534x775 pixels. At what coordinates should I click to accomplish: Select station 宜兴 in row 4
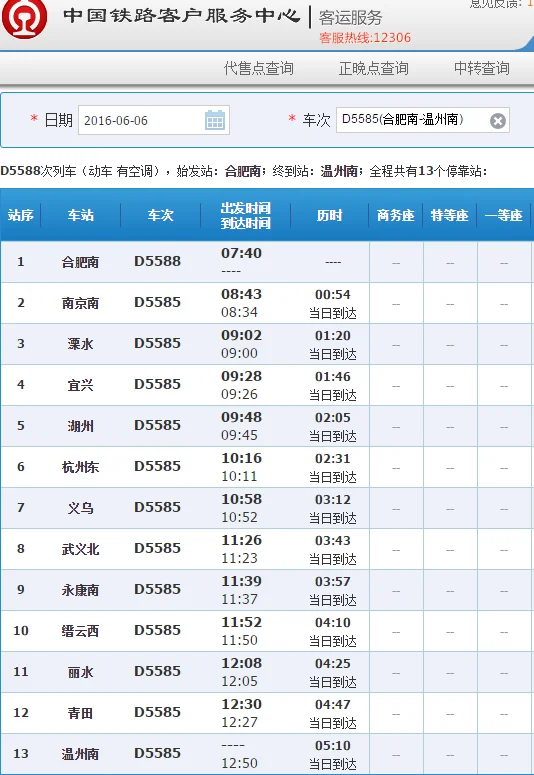[80, 385]
